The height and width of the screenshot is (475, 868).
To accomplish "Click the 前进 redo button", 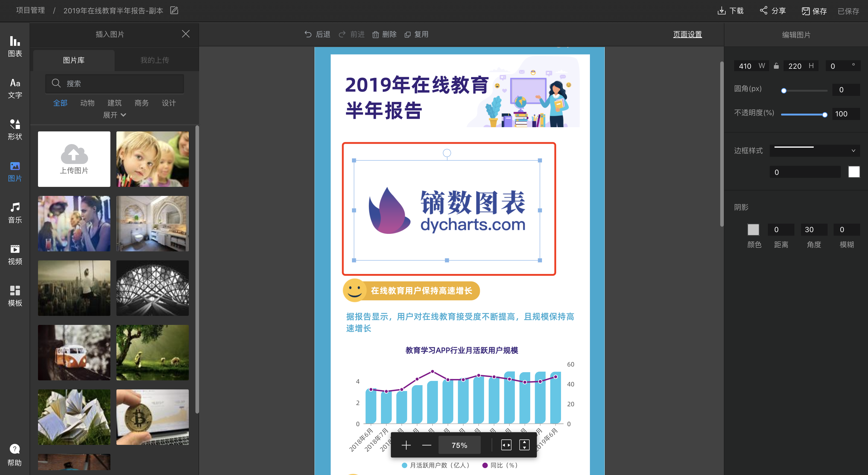I will click(351, 34).
